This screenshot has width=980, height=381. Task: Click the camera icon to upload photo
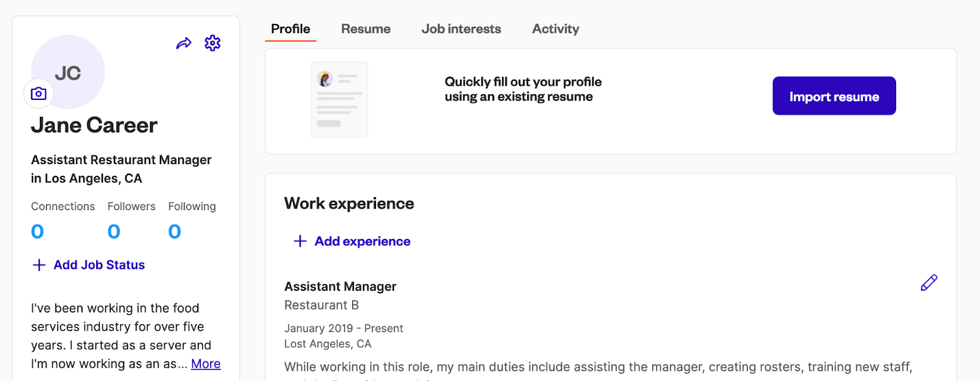(39, 94)
